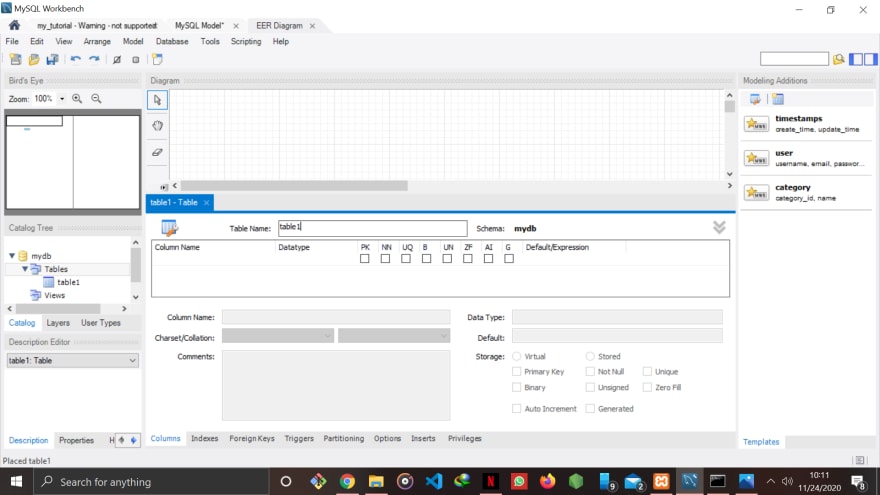Tick the AI checkbox in the column grid
The width and height of the screenshot is (880, 495).
click(x=488, y=259)
